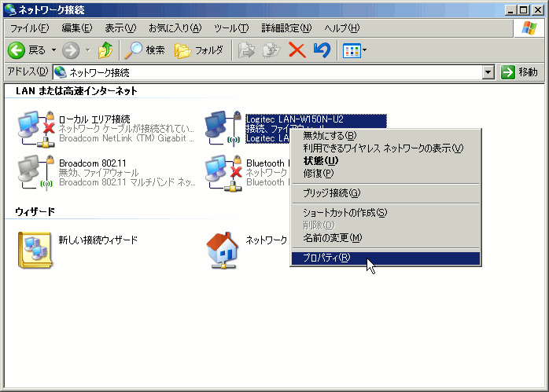Open the Forward button history dropdown arrow
Screen dimensions: 549x392
(x=87, y=50)
